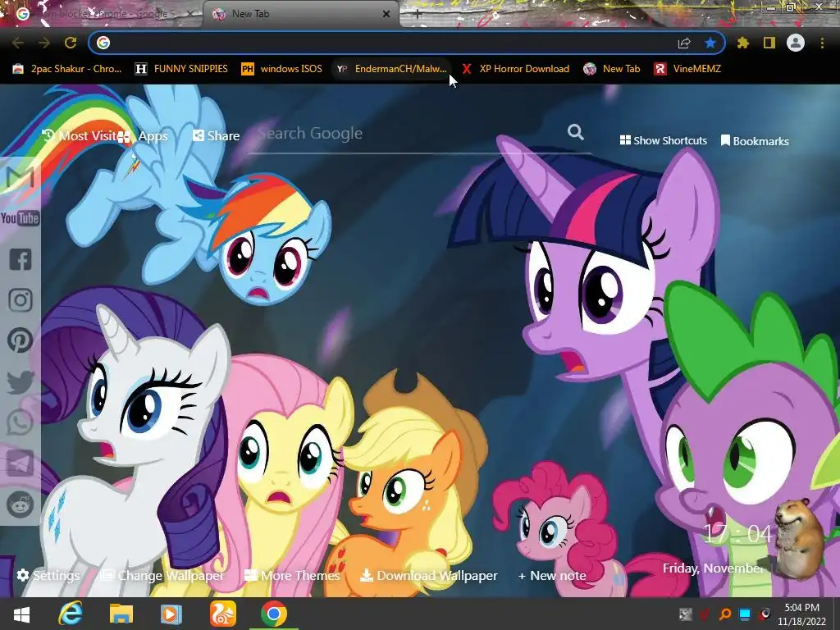This screenshot has height=630, width=840.
Task: Open the media player taskbar icon
Action: coord(171,614)
